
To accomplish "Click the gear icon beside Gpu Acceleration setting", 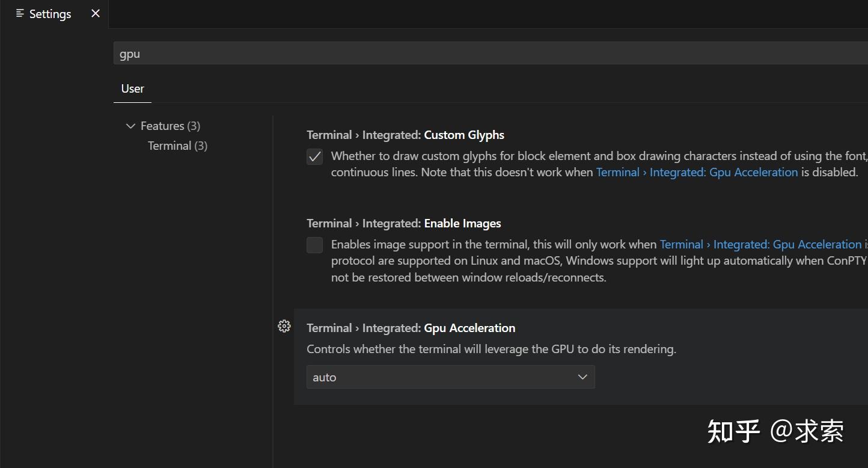I will [284, 326].
